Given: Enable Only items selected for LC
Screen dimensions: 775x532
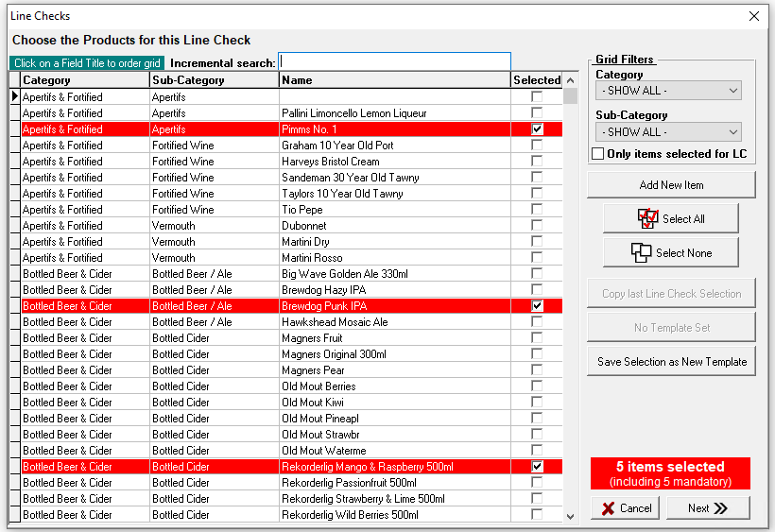Looking at the screenshot, I should tap(598, 154).
